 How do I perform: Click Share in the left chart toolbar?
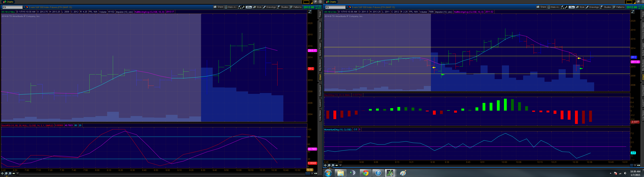point(219,7)
